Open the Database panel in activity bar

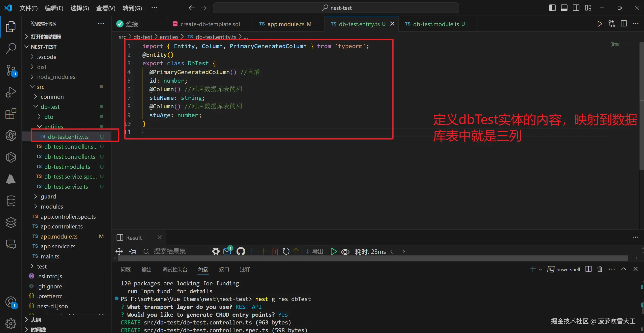(11, 201)
